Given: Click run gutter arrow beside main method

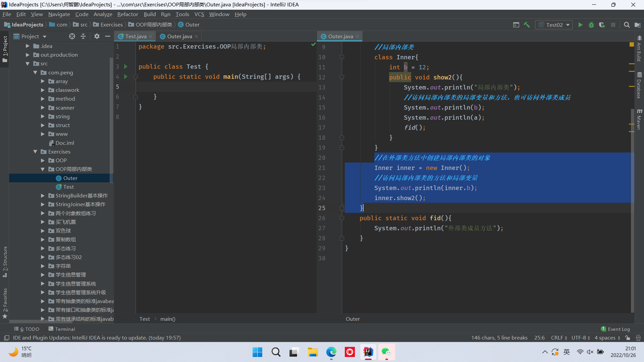Looking at the screenshot, I should [x=126, y=77].
